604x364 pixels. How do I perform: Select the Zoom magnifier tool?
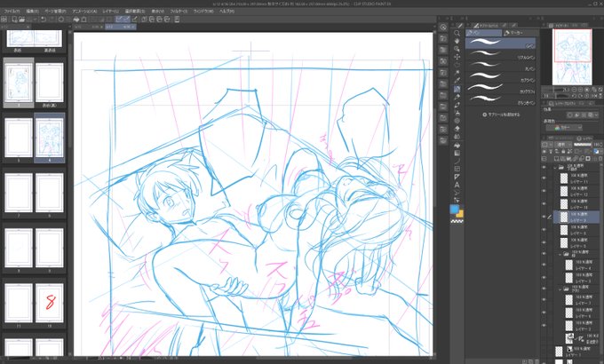coord(457,33)
